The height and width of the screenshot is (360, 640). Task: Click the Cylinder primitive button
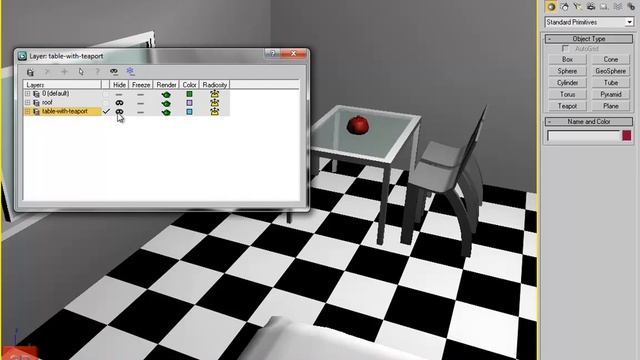pos(567,83)
